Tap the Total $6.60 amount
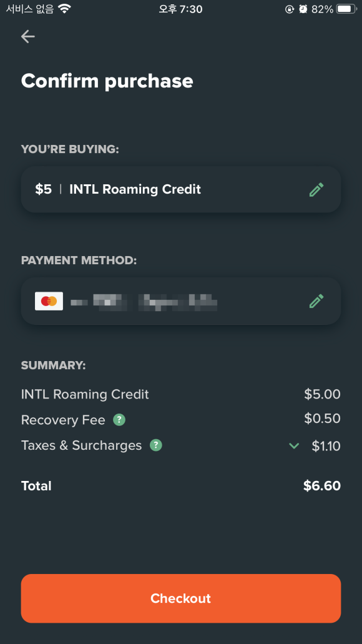Screen dimensions: 362x644 click(x=322, y=485)
